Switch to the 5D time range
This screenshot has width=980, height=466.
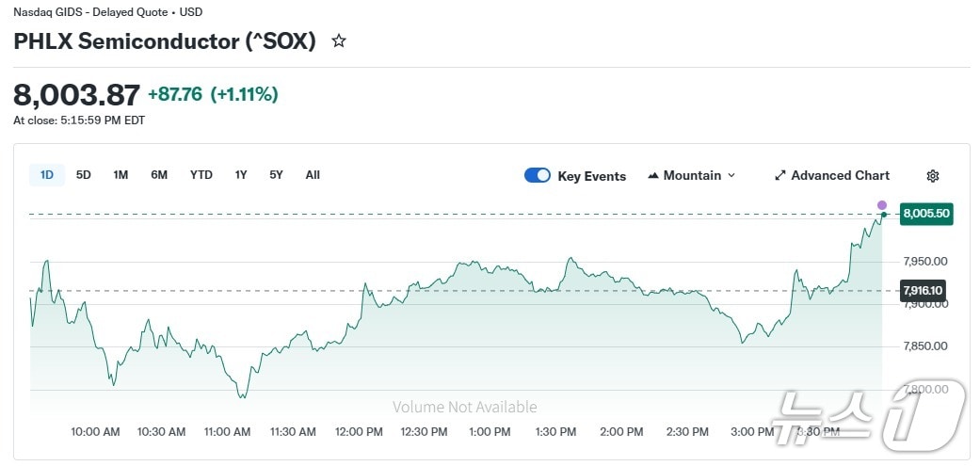coord(84,175)
